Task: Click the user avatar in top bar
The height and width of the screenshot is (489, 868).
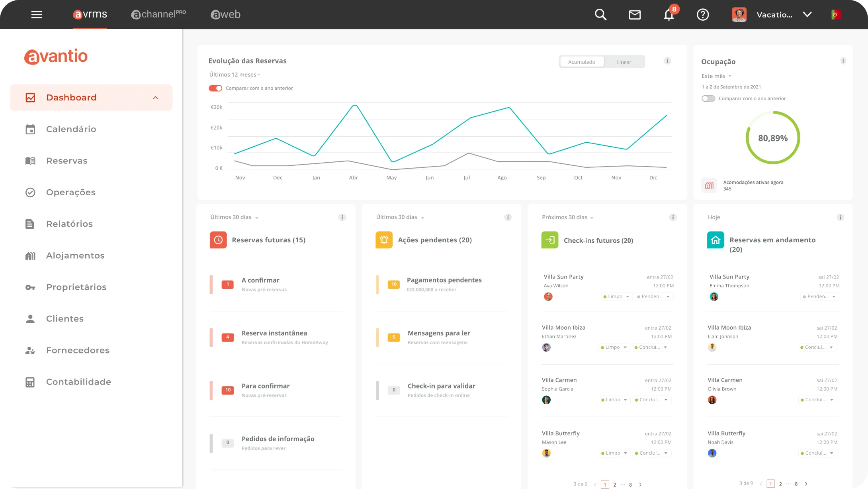Action: click(739, 15)
